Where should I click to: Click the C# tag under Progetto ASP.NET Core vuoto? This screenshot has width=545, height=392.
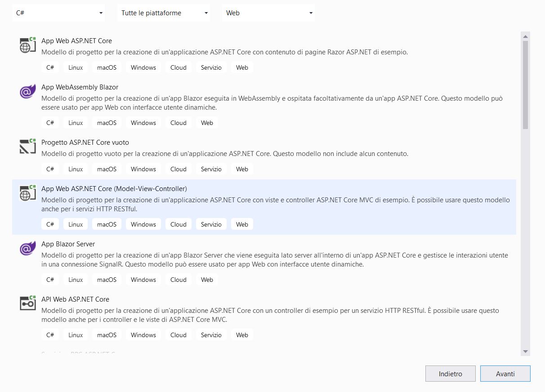tap(50, 169)
